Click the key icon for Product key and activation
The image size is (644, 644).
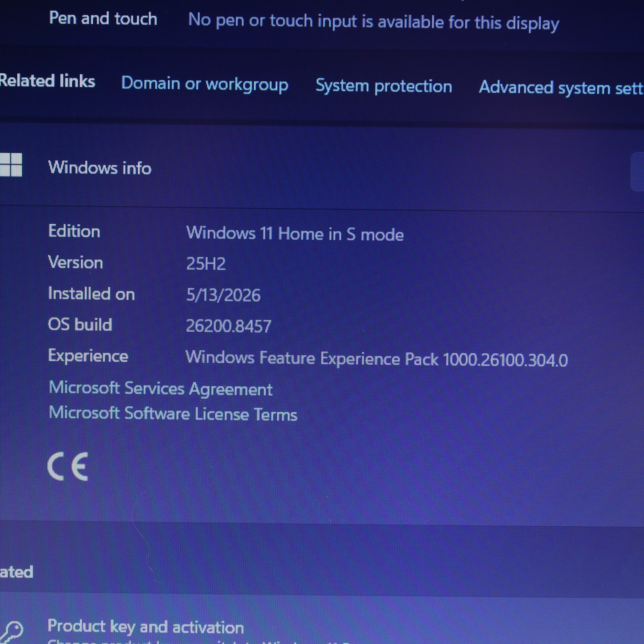pos(11,632)
